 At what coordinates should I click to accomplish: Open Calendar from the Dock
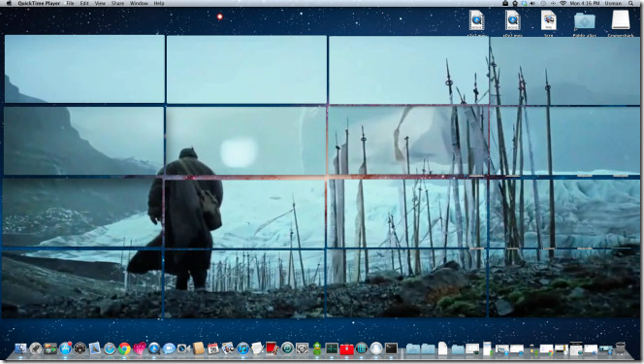pyautogui.click(x=213, y=348)
